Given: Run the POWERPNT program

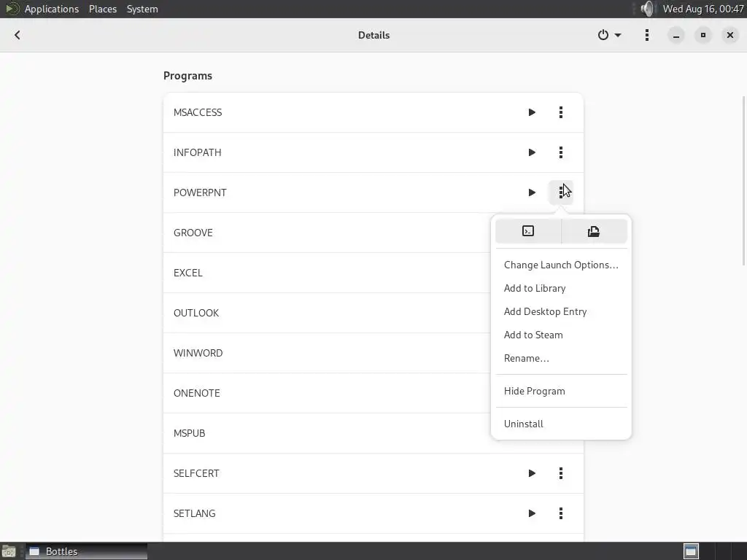Looking at the screenshot, I should click(532, 192).
